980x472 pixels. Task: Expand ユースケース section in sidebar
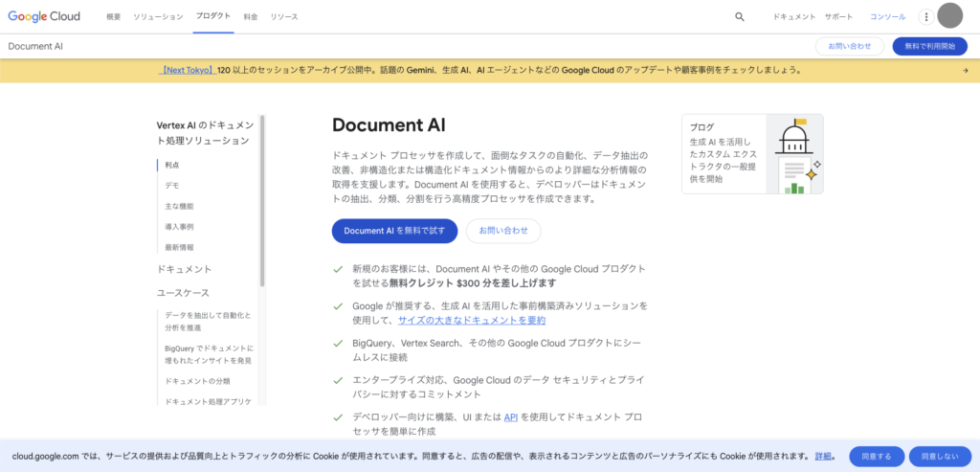click(184, 292)
